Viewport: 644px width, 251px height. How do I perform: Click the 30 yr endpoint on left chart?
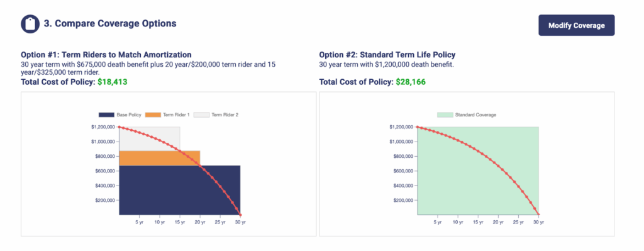click(x=240, y=215)
